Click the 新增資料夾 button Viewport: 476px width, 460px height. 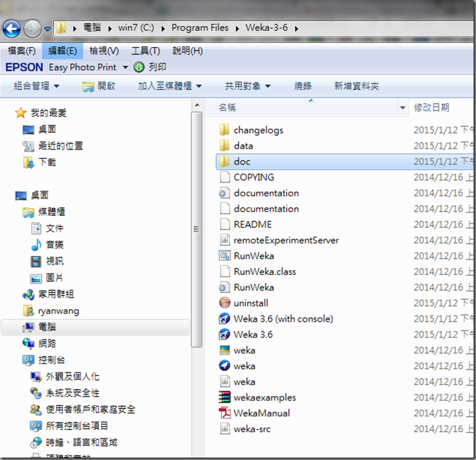[x=357, y=86]
